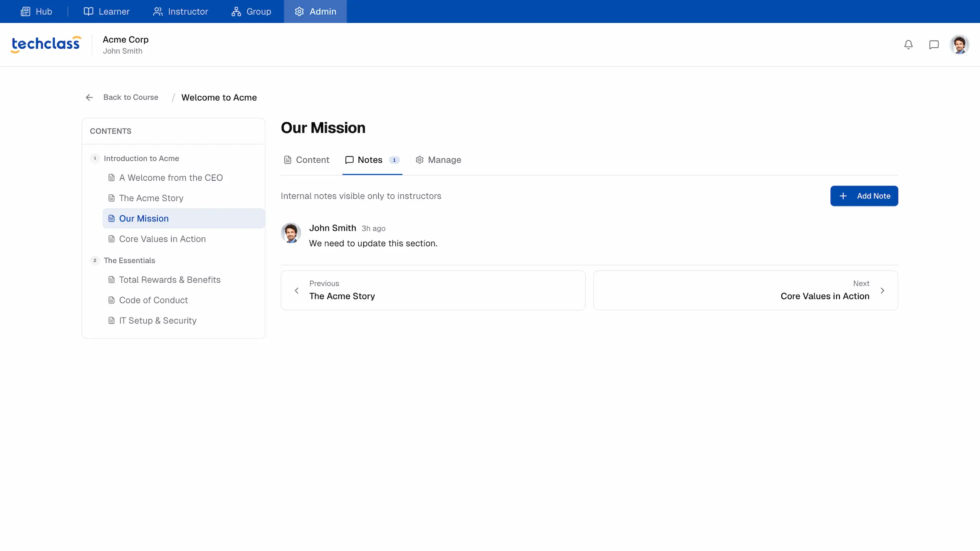Select Our Mission in the contents list
This screenshot has height=551, width=980.
[144, 218]
